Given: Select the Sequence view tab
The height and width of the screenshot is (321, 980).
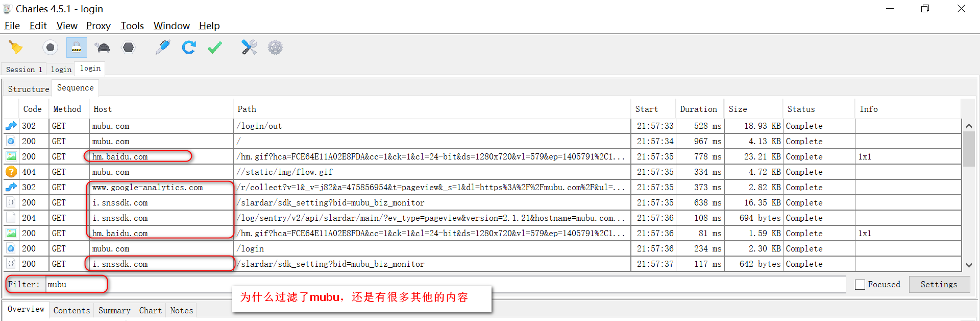Looking at the screenshot, I should click(76, 88).
